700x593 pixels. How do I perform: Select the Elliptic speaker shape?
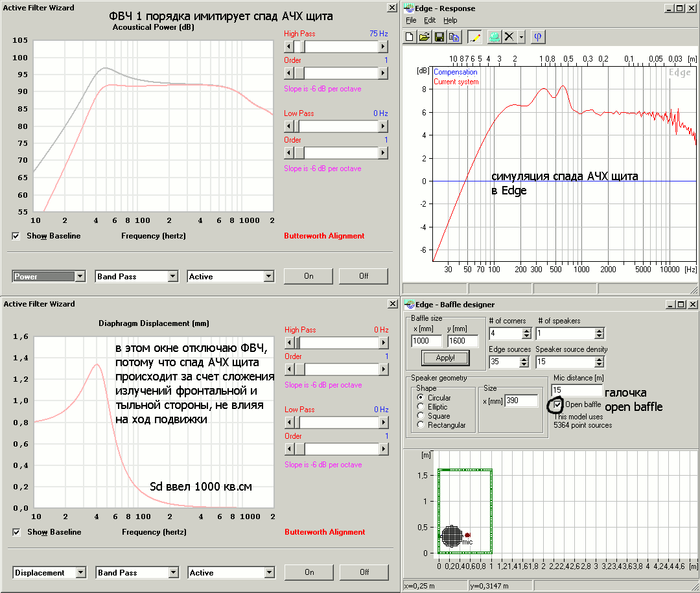tap(420, 406)
